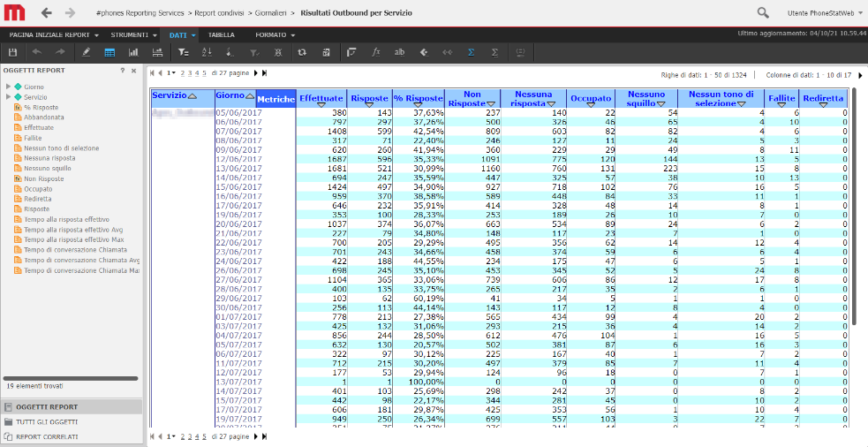Open the STRUMENTI menu
Screen dimensions: 868x447
click(x=132, y=35)
